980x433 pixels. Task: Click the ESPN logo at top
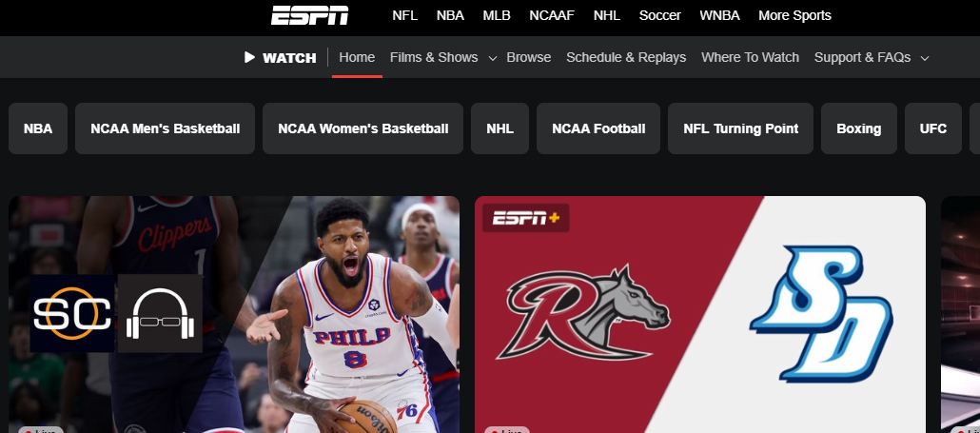(x=309, y=15)
